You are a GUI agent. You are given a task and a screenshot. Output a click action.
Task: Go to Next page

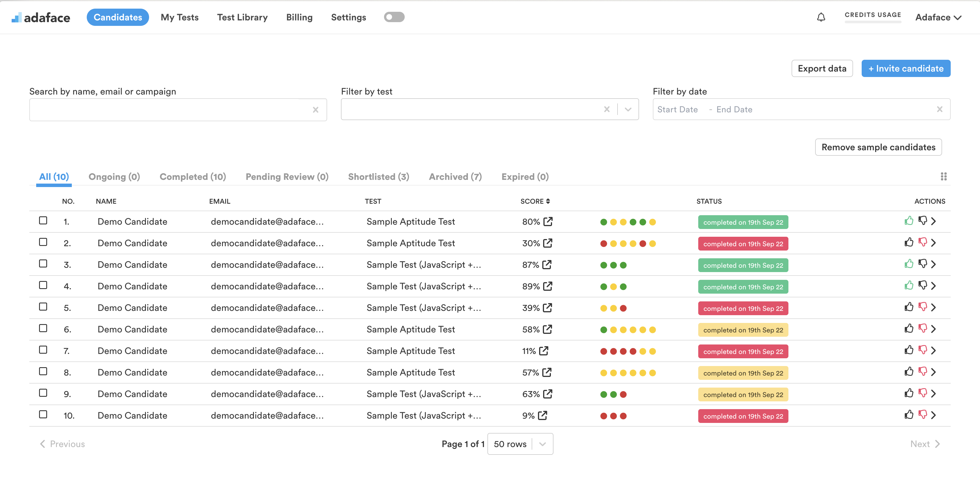[x=925, y=444]
